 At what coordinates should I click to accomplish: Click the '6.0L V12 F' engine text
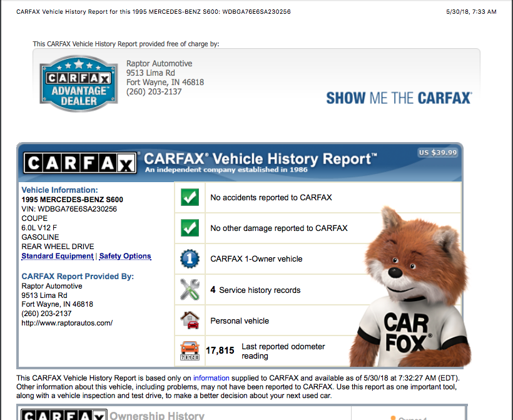[x=39, y=227]
